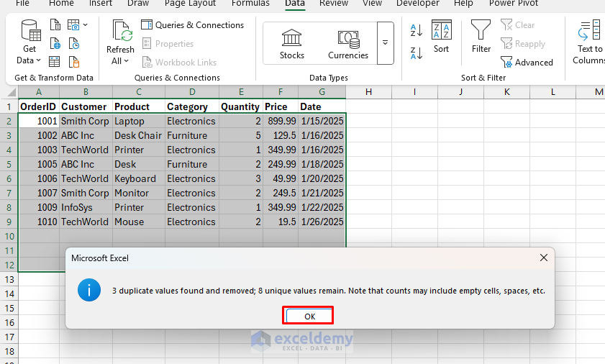The width and height of the screenshot is (605, 364).
Task: Click the Reapply filter button
Action: coord(523,44)
